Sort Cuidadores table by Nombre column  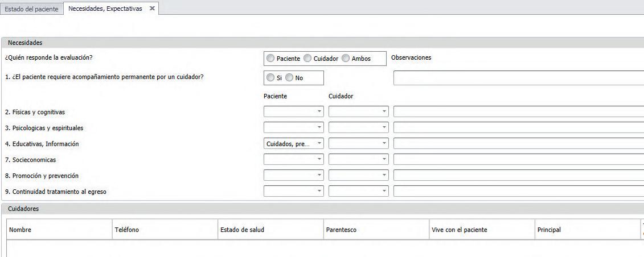click(x=20, y=230)
